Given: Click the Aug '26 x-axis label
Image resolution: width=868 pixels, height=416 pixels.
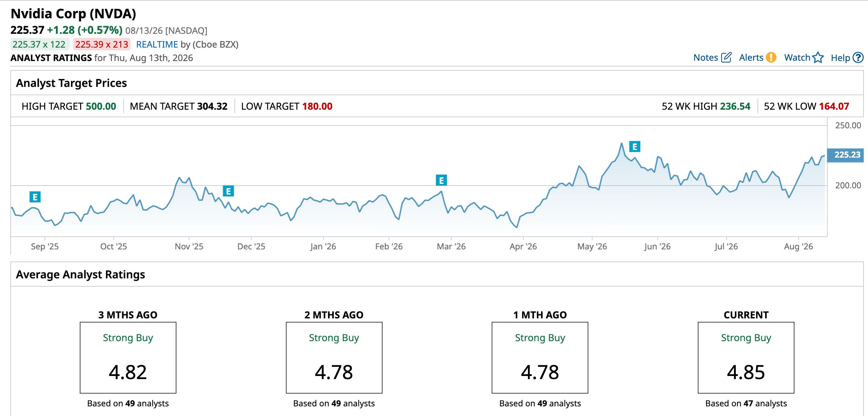Looking at the screenshot, I should pyautogui.click(x=799, y=247).
